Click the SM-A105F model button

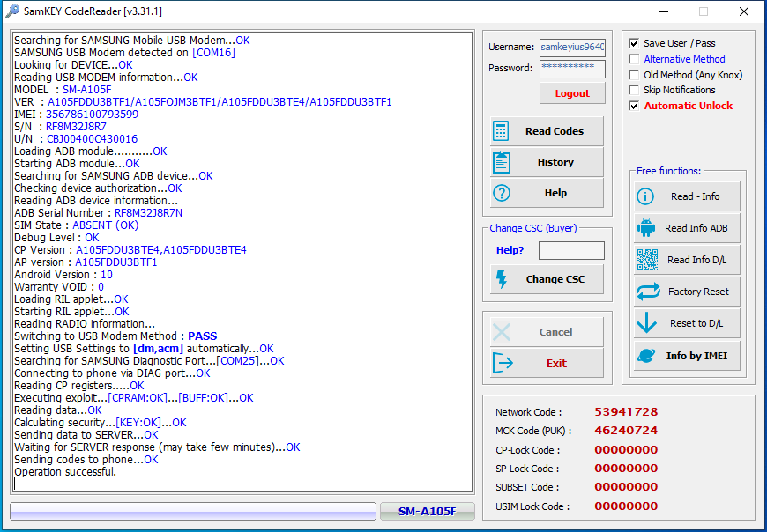427,511
